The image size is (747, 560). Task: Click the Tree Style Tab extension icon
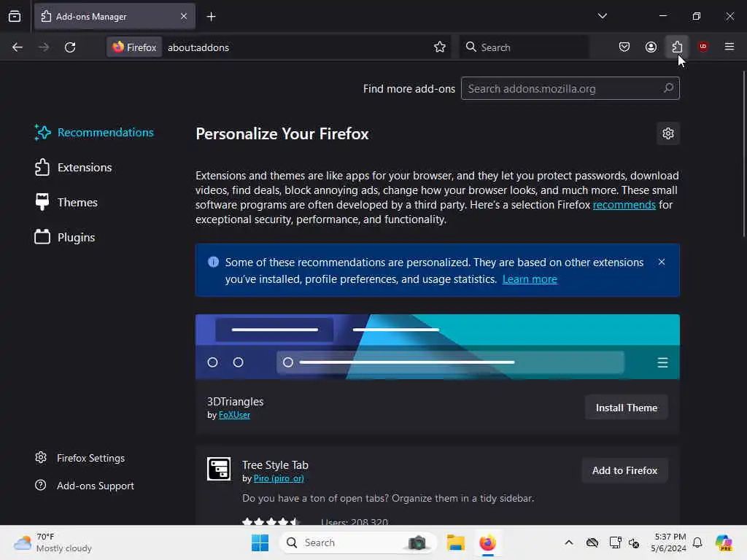tap(219, 469)
